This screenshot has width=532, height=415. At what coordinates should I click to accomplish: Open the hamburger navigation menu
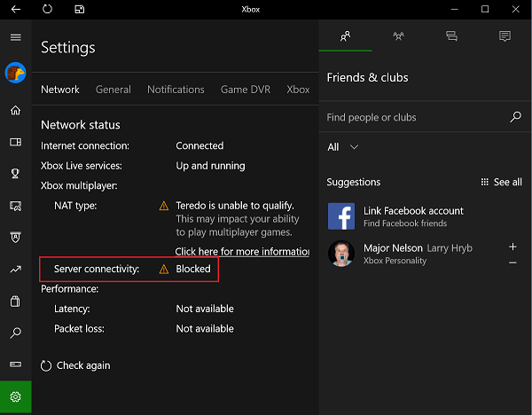coord(15,37)
